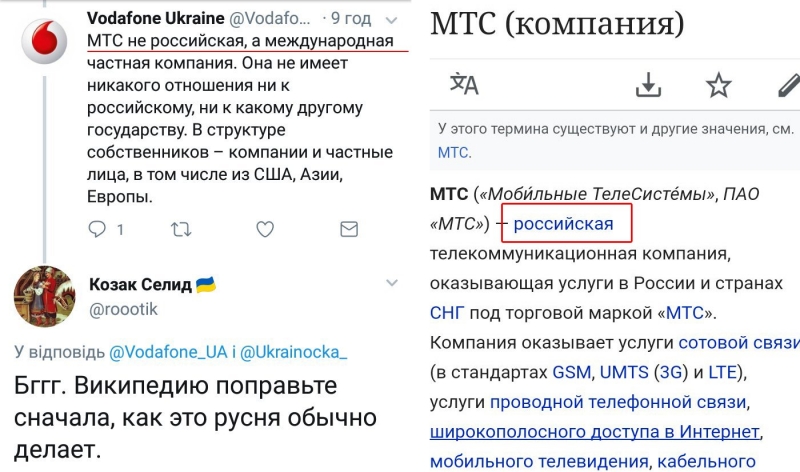Screen dimensions: 800x472
Task: Open the Wikipedia language selection icon
Action: point(464,85)
